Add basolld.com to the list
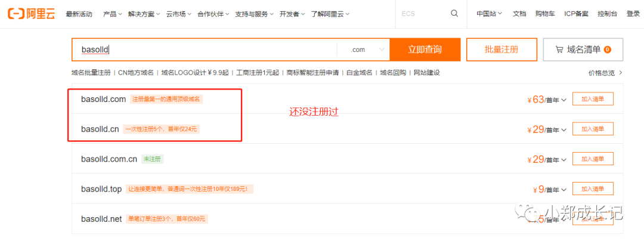Viewport: 644px width, 241px height. pos(592,99)
